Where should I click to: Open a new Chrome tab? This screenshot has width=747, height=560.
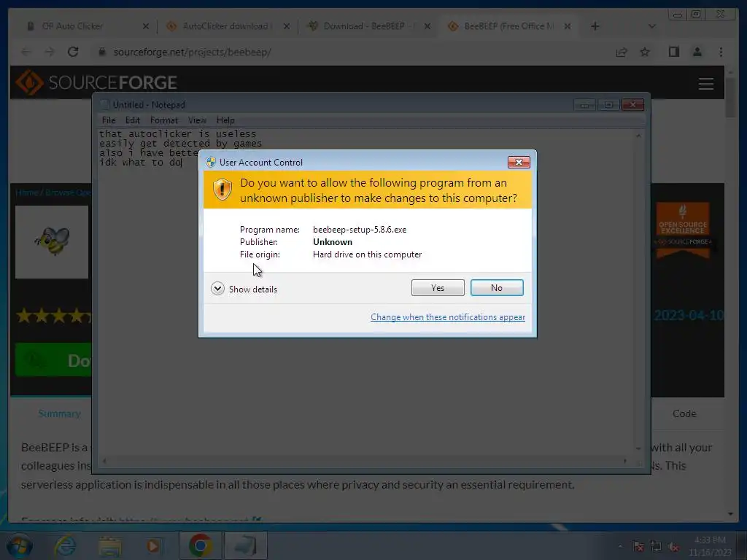pyautogui.click(x=595, y=26)
